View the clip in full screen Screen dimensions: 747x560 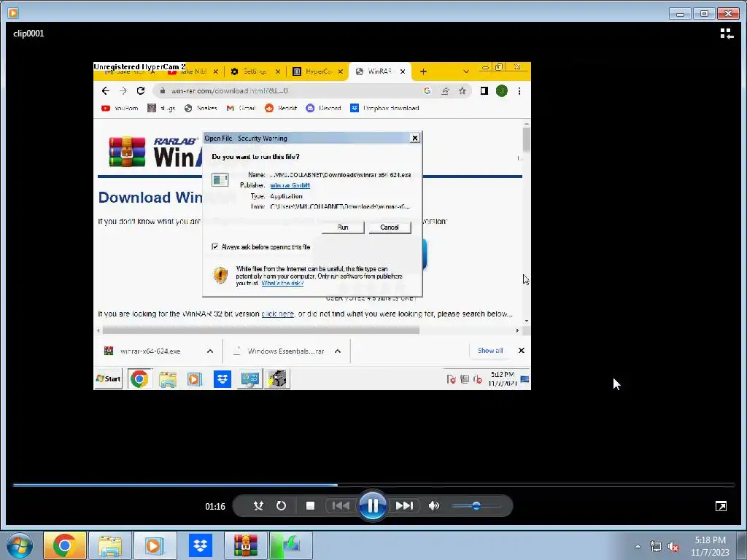721,506
